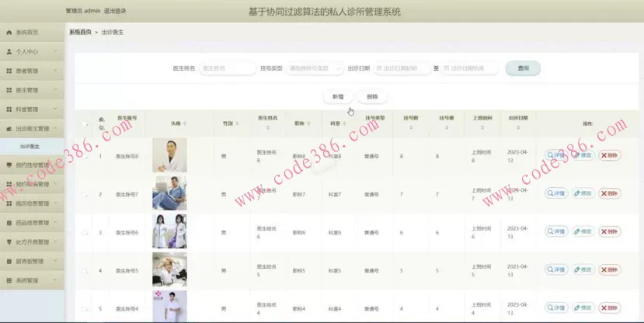This screenshot has height=323, width=644.
Task: Sort table by 职称 column arrows
Action: (x=308, y=123)
